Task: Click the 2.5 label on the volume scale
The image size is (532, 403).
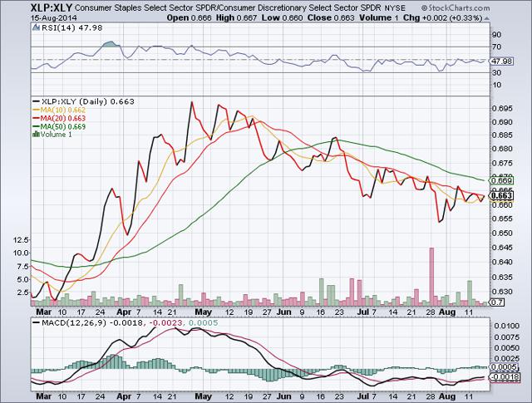Action: tap(22, 292)
